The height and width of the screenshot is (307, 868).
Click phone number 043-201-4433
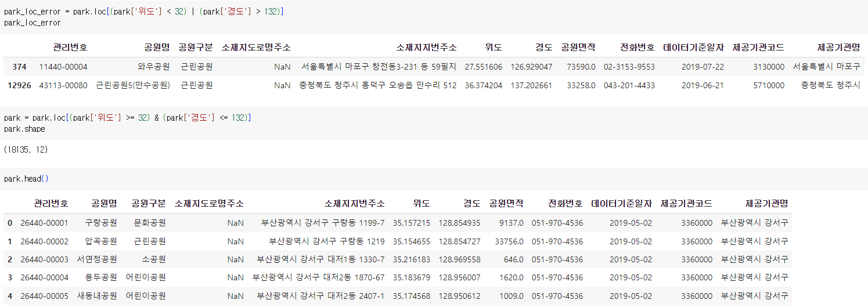tap(629, 85)
